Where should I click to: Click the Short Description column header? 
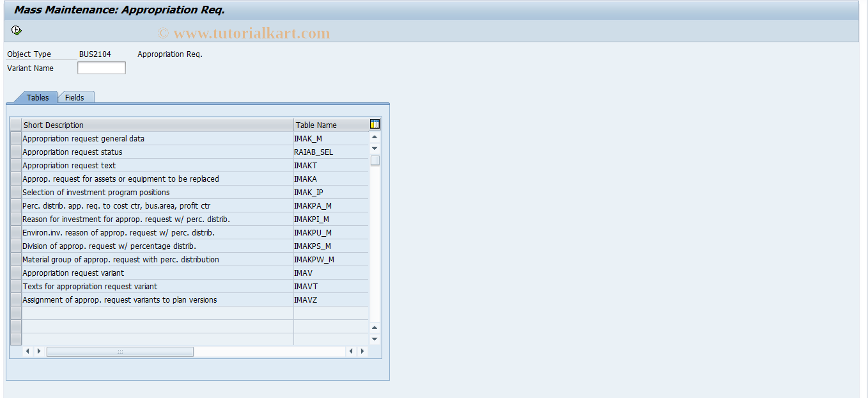pos(158,125)
